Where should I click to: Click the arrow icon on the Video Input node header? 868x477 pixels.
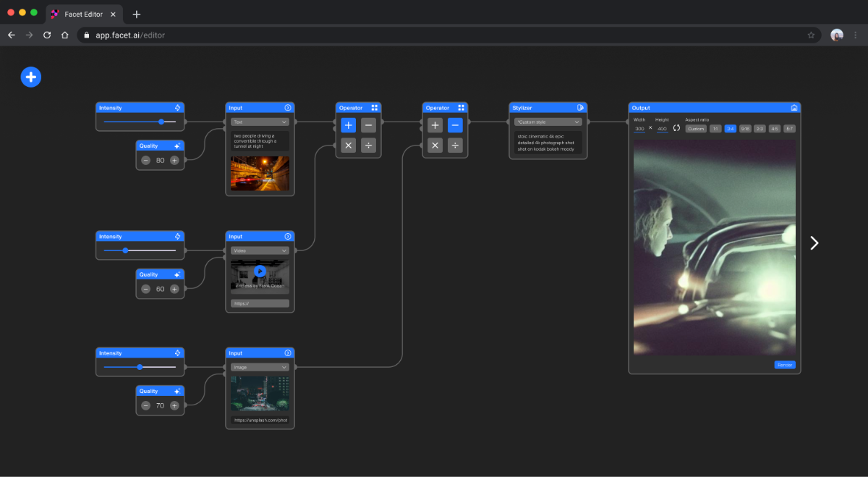click(288, 237)
